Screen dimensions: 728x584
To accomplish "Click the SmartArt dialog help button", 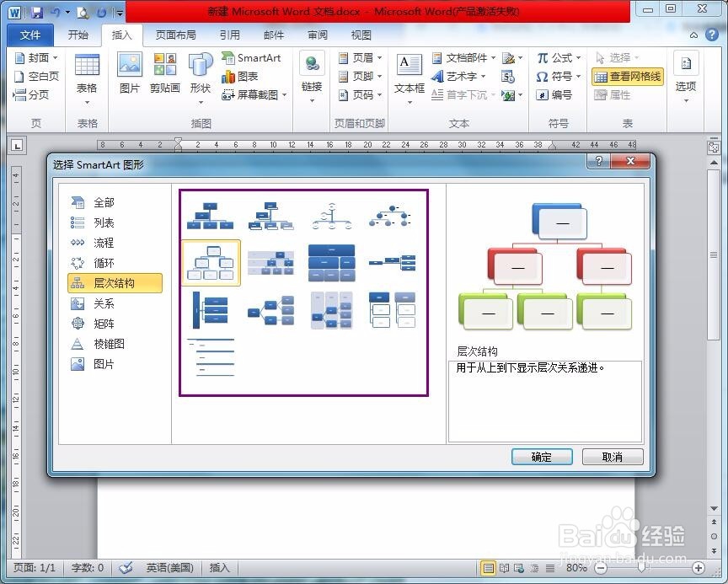I will (x=599, y=161).
